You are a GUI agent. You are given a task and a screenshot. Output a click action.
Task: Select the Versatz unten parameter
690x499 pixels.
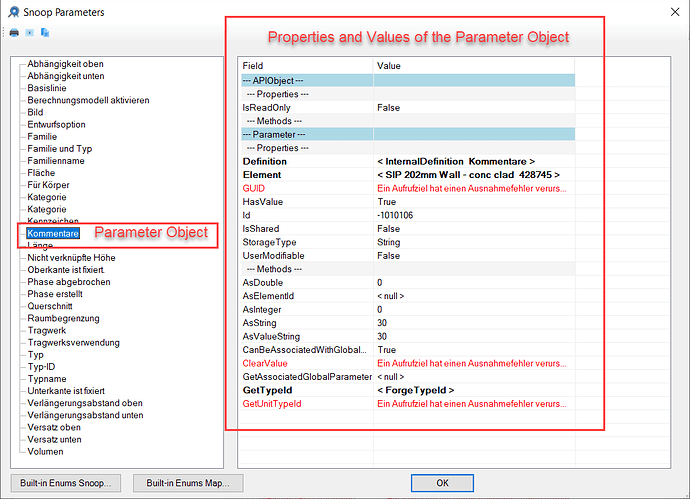[x=55, y=439]
